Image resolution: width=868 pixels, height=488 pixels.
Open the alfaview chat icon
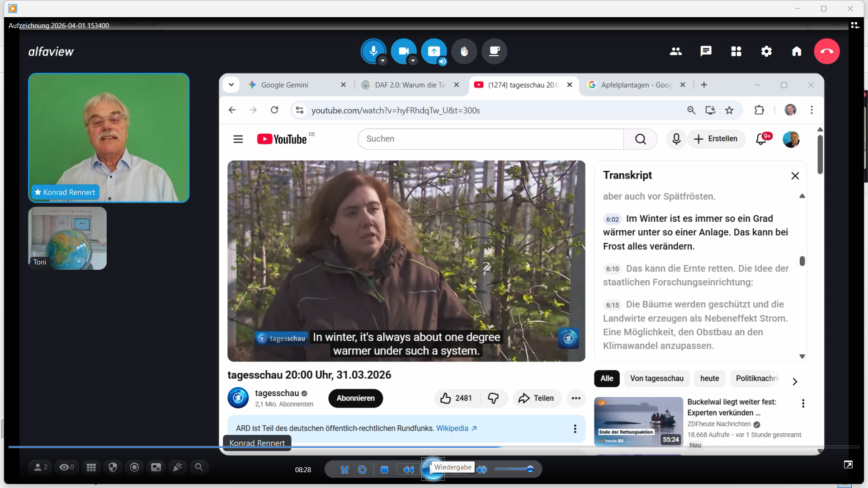click(706, 51)
